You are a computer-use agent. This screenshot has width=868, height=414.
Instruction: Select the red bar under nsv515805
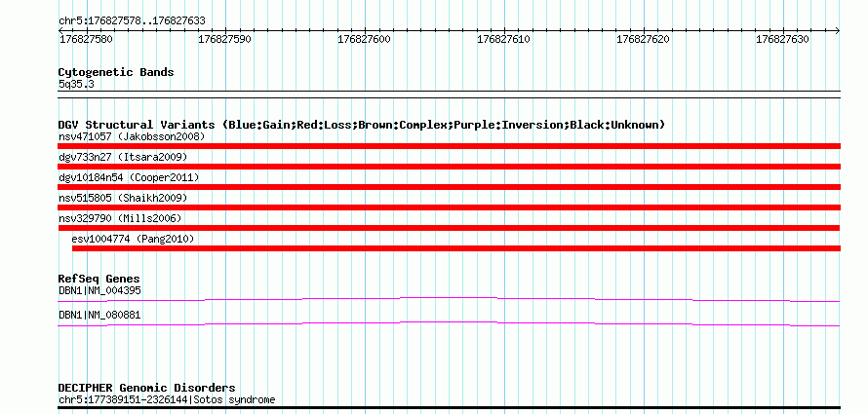point(449,207)
